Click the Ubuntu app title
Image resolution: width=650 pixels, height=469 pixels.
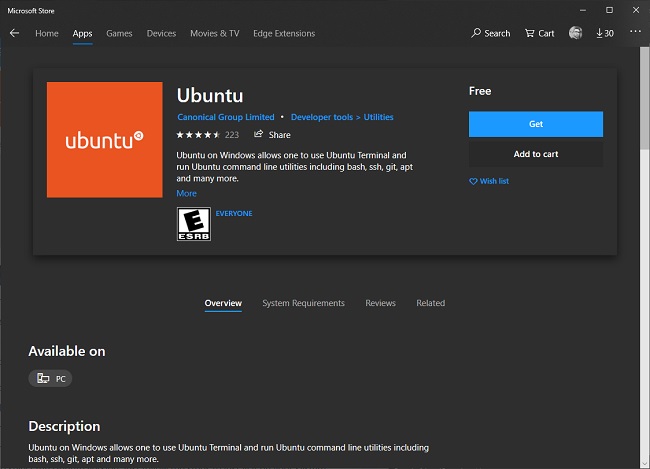pyautogui.click(x=210, y=95)
